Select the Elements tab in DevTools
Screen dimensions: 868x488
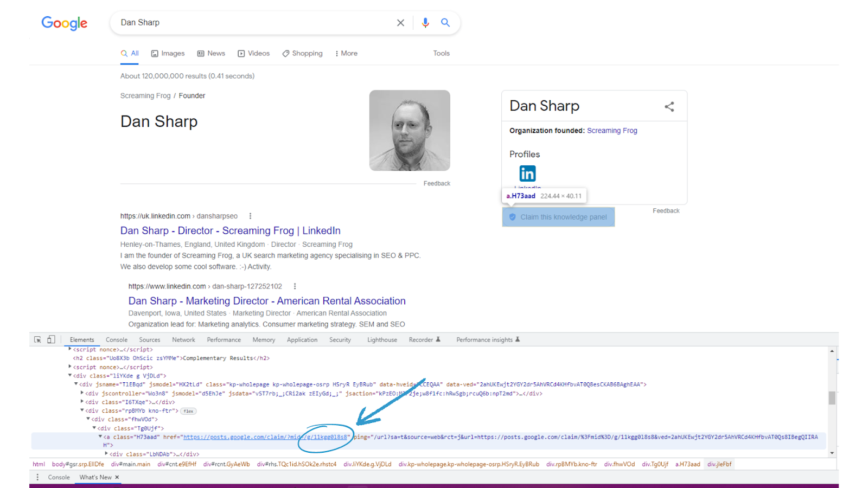[x=82, y=340]
